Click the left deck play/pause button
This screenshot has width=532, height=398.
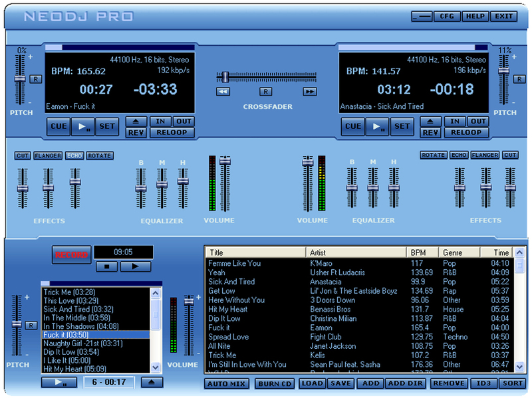pos(82,127)
